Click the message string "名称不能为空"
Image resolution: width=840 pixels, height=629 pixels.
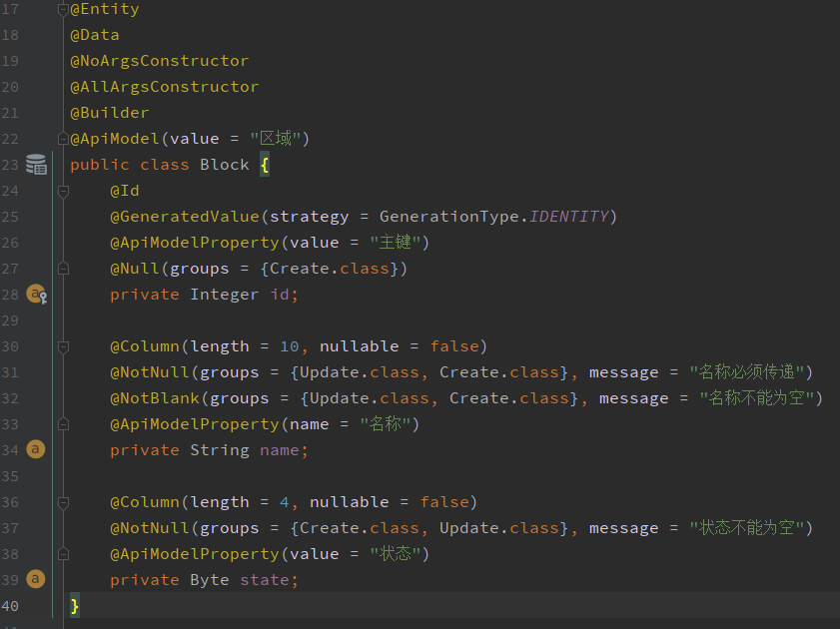coord(756,397)
